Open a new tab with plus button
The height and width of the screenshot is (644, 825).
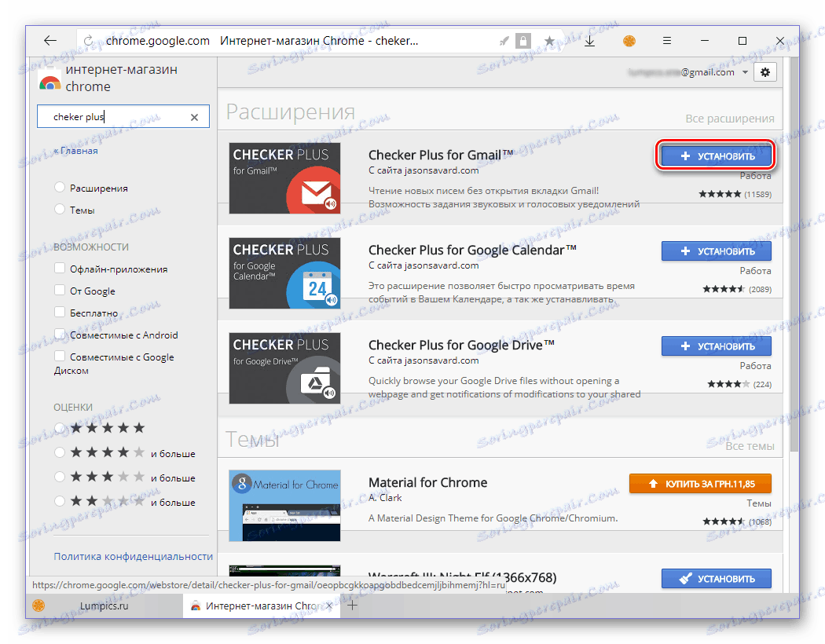point(352,606)
